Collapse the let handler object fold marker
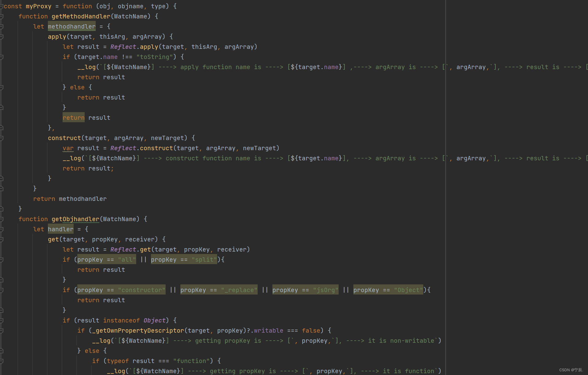 (2, 229)
